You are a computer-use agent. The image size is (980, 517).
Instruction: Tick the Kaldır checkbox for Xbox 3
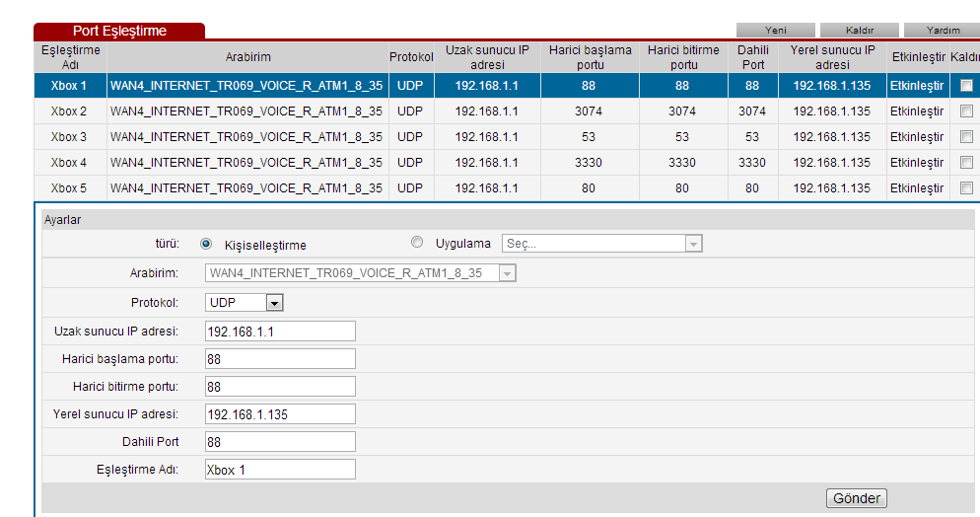click(966, 137)
